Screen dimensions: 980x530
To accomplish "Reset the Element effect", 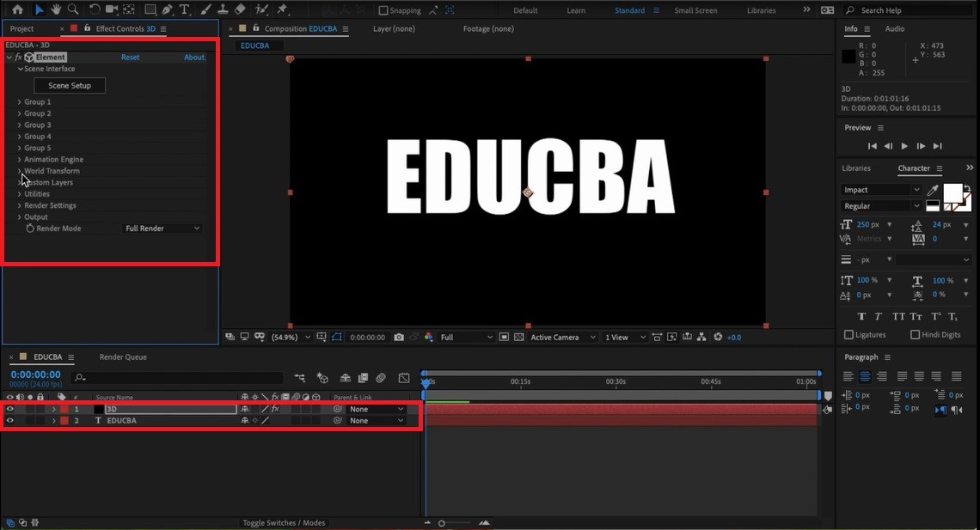I will [x=130, y=57].
